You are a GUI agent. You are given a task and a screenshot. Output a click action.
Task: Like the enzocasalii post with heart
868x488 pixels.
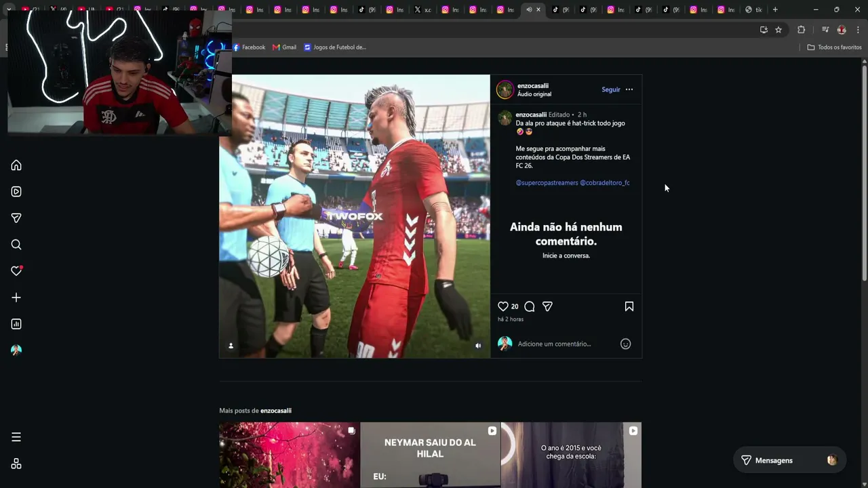tap(503, 306)
